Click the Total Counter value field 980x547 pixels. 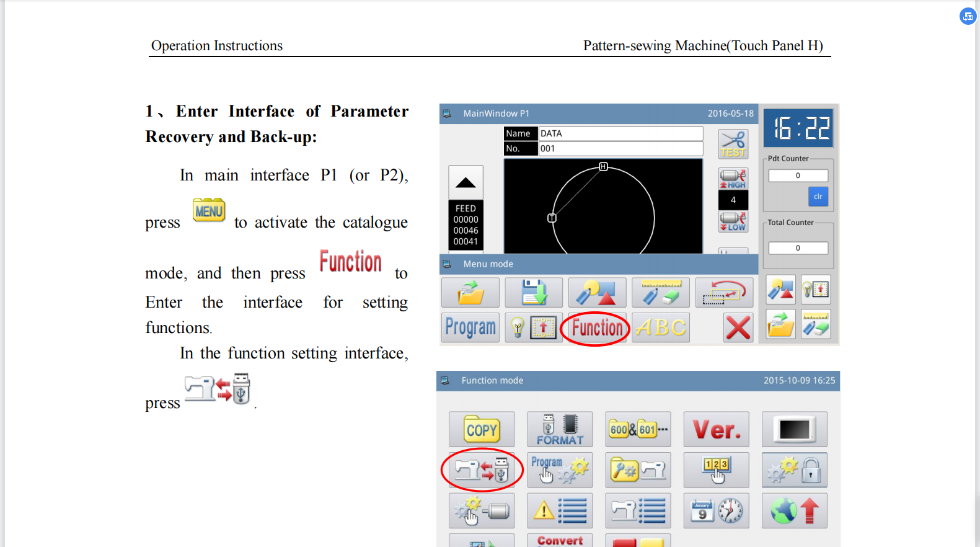coord(798,248)
